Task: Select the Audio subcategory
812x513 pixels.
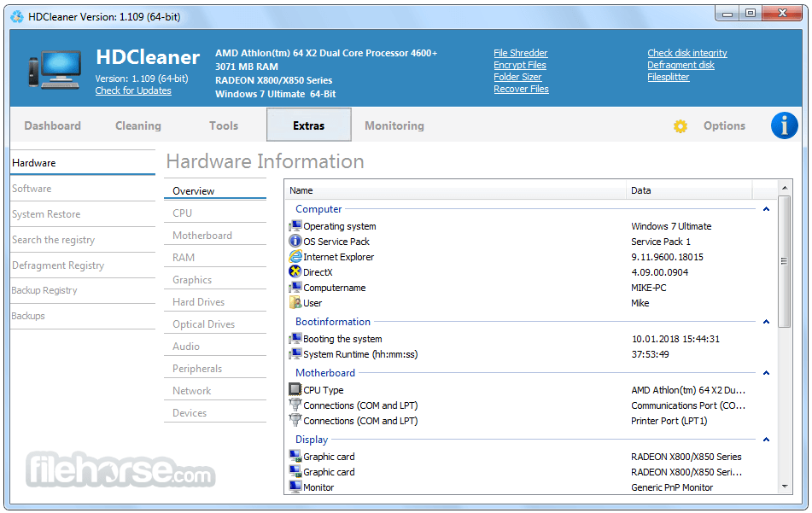Action: [x=215, y=347]
